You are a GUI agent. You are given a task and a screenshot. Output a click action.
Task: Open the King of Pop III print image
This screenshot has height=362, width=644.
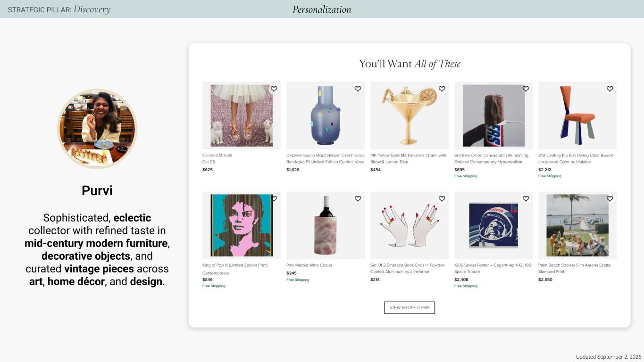point(242,225)
